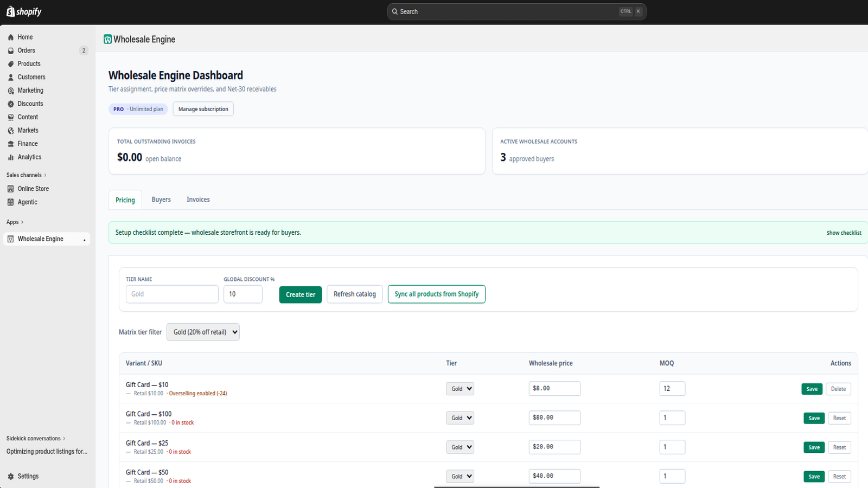868x488 pixels.
Task: Click the Discounts icon in the sidebar
Action: click(11, 104)
